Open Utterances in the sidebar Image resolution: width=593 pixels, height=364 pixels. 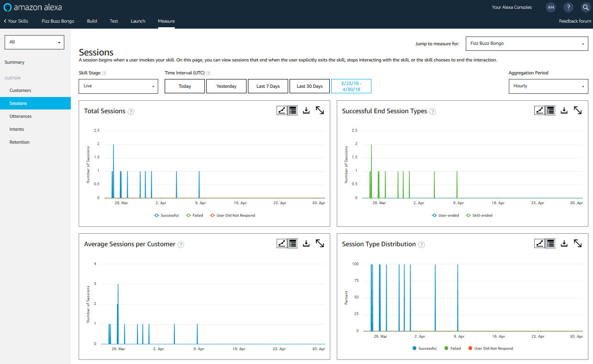(x=20, y=116)
